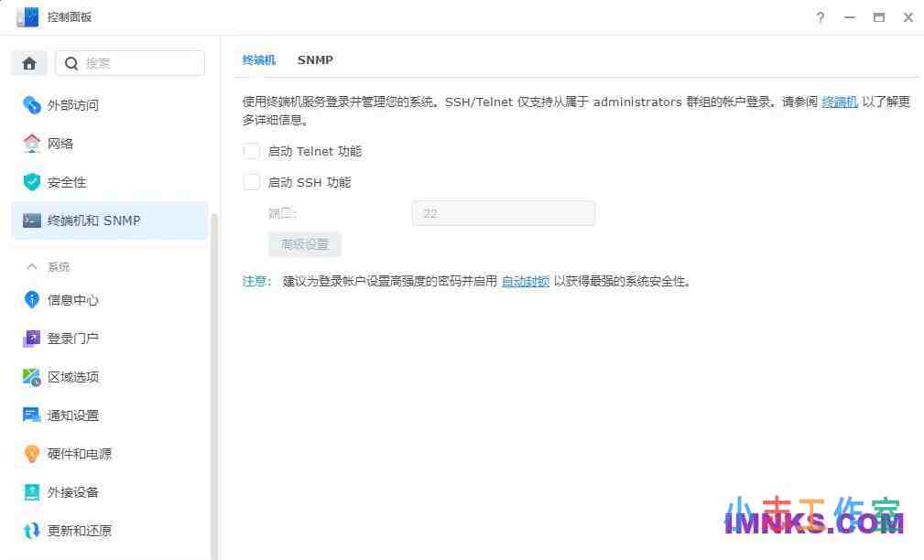
Task: Click inside the SSH port input field
Action: 503,212
